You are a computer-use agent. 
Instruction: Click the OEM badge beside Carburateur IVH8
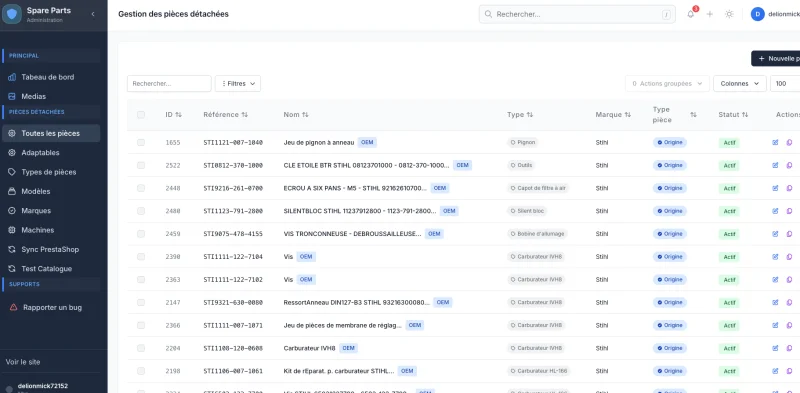pyautogui.click(x=348, y=348)
